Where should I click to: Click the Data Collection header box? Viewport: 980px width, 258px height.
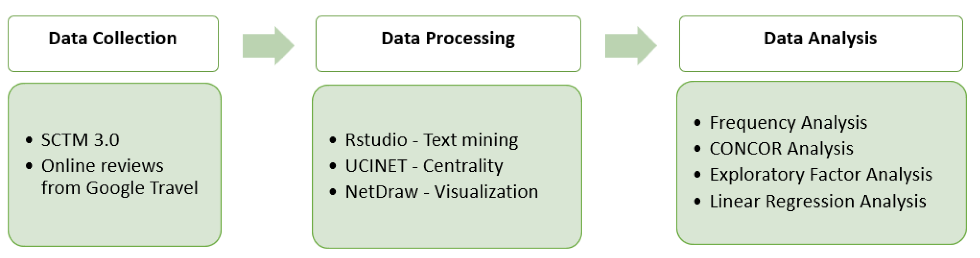113,43
